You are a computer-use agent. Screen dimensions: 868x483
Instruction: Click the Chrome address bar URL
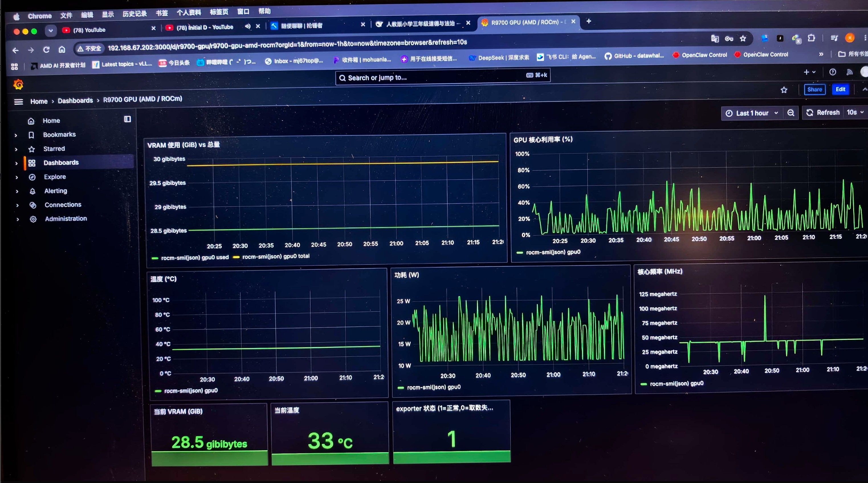[287, 44]
